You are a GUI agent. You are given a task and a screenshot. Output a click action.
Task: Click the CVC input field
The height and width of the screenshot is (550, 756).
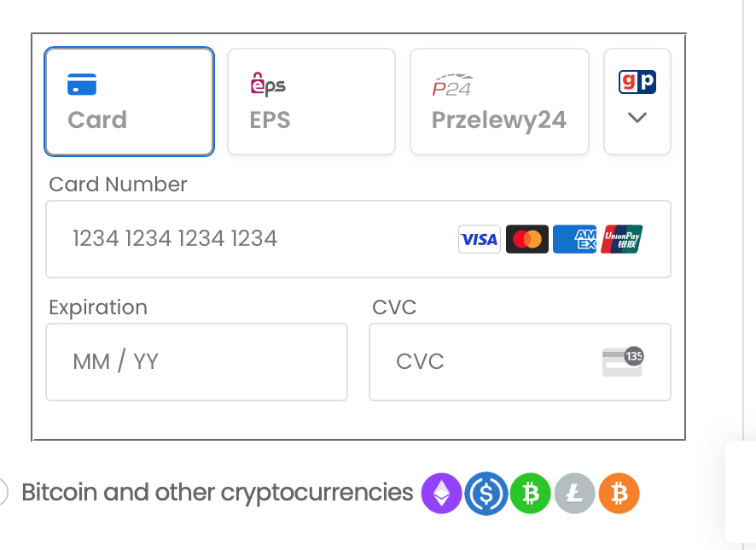pos(486,362)
